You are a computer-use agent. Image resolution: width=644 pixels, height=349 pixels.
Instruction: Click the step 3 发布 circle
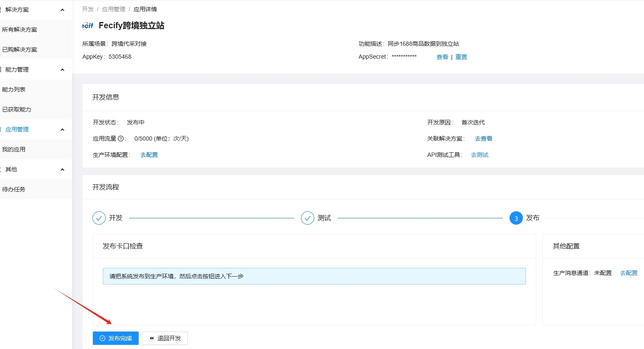(516, 218)
